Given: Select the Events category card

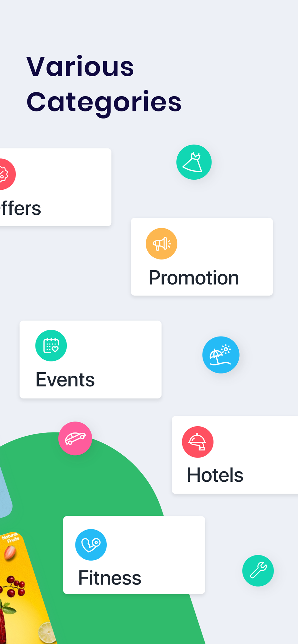Looking at the screenshot, I should point(91,359).
